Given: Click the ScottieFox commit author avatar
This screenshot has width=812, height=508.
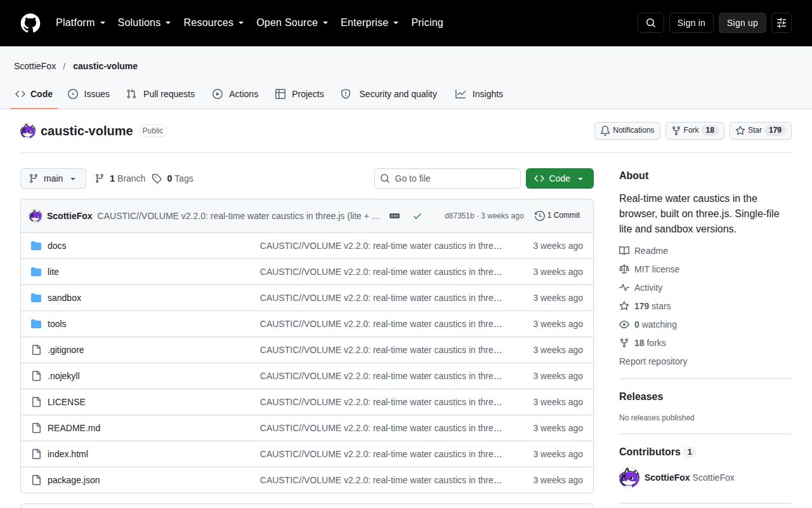Looking at the screenshot, I should pyautogui.click(x=36, y=216).
